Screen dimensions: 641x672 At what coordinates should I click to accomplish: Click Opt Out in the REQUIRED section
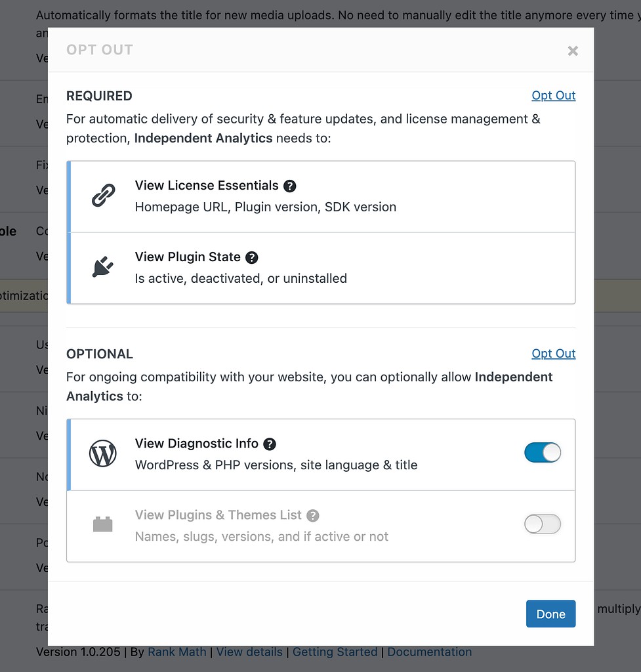pos(553,96)
